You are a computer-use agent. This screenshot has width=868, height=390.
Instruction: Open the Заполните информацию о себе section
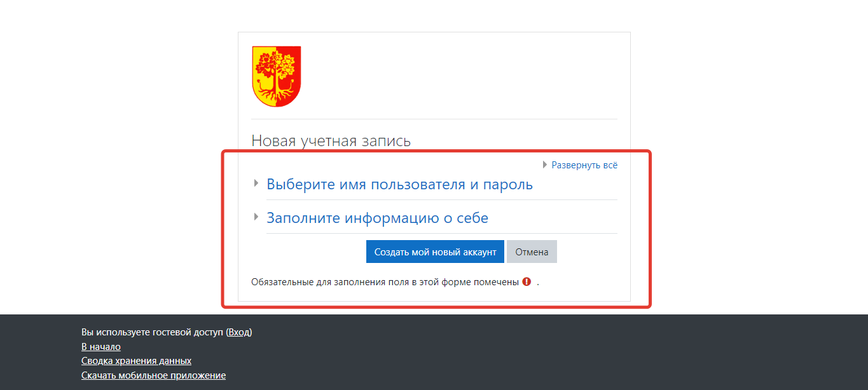[377, 219]
